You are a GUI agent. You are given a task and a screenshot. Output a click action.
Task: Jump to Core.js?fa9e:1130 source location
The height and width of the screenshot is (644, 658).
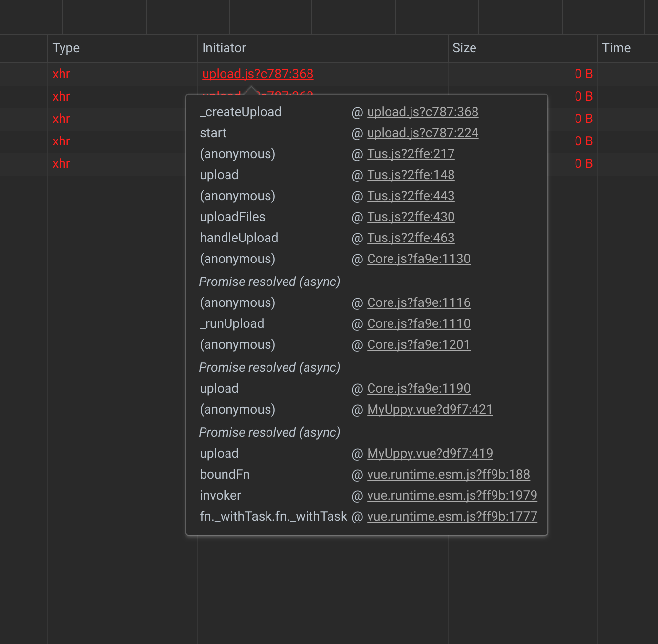pyautogui.click(x=418, y=259)
